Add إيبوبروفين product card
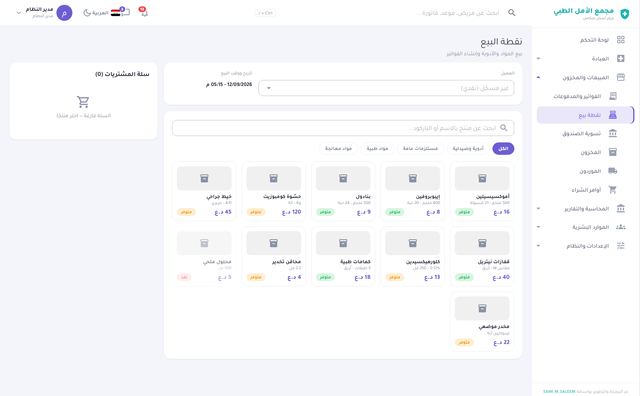Screen dimensions: 640x396 [413, 191]
